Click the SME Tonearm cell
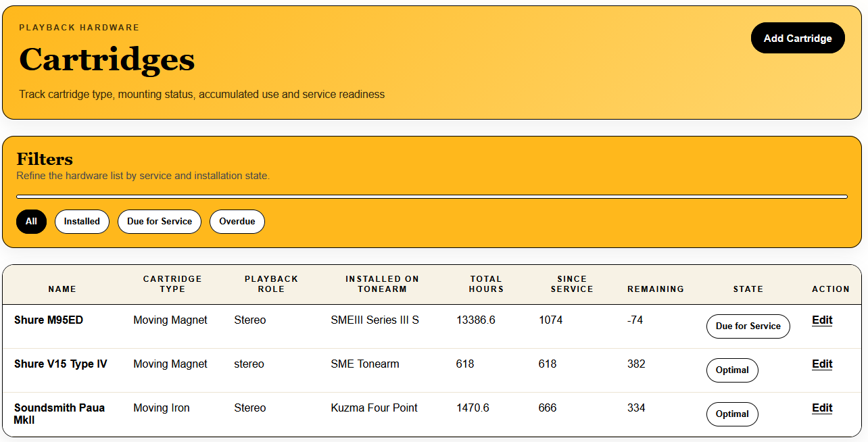This screenshot has width=868, height=442. (x=365, y=364)
